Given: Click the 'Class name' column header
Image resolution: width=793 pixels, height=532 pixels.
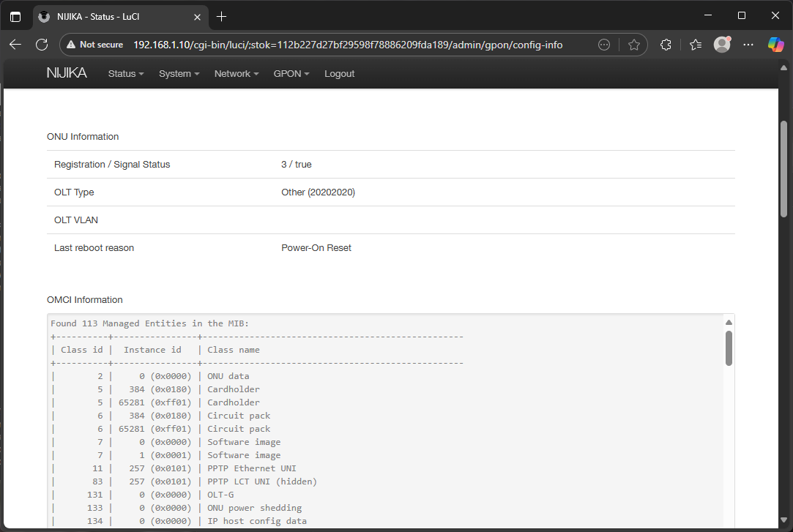Looking at the screenshot, I should point(233,350).
